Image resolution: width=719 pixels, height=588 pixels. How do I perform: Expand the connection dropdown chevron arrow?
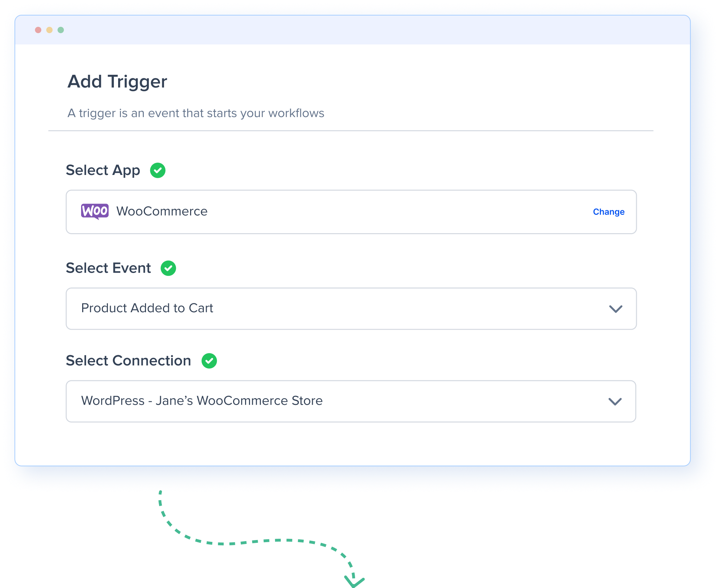point(615,401)
